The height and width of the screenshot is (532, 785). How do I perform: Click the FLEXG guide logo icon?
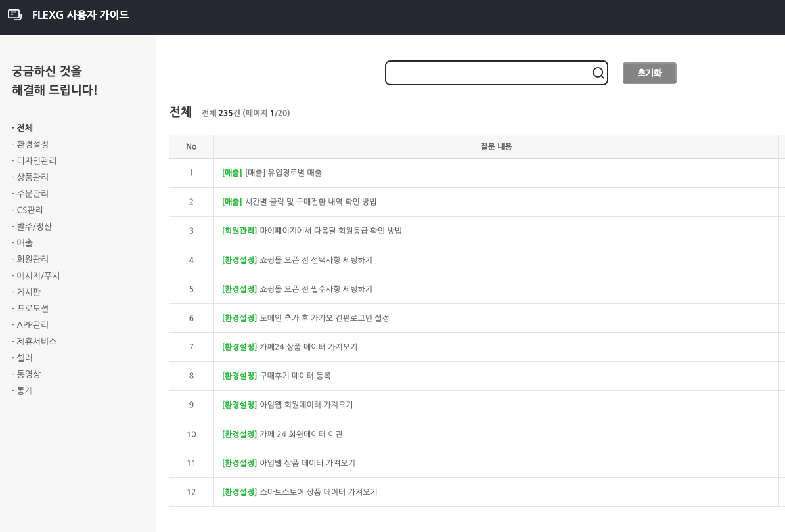15,15
